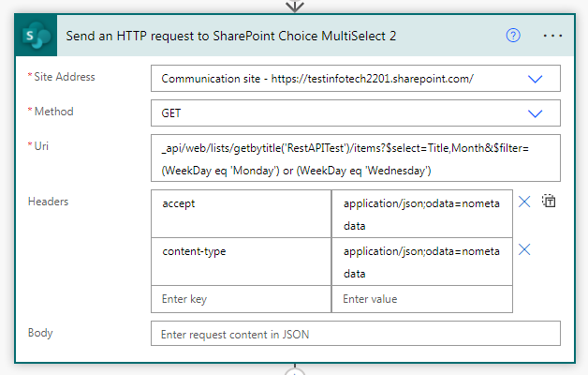
Task: Delete the content-type header row
Action: click(525, 249)
